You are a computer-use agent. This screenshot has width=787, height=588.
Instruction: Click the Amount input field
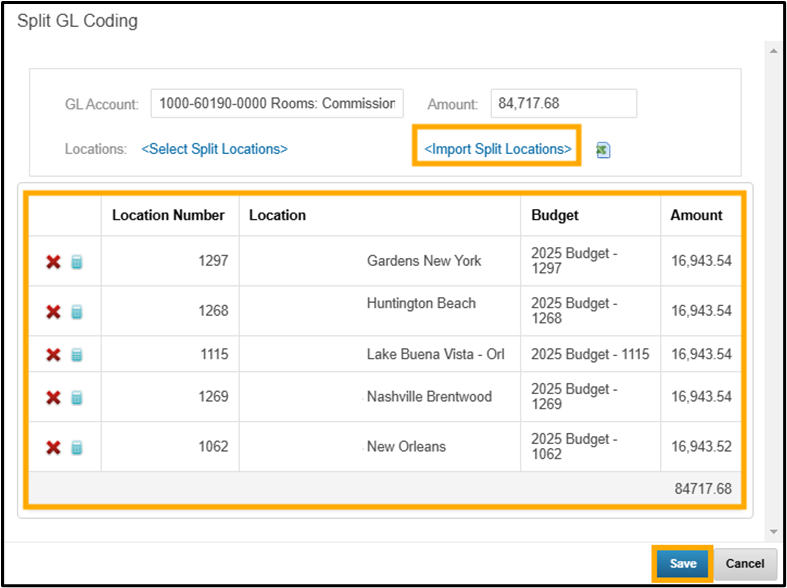(563, 104)
